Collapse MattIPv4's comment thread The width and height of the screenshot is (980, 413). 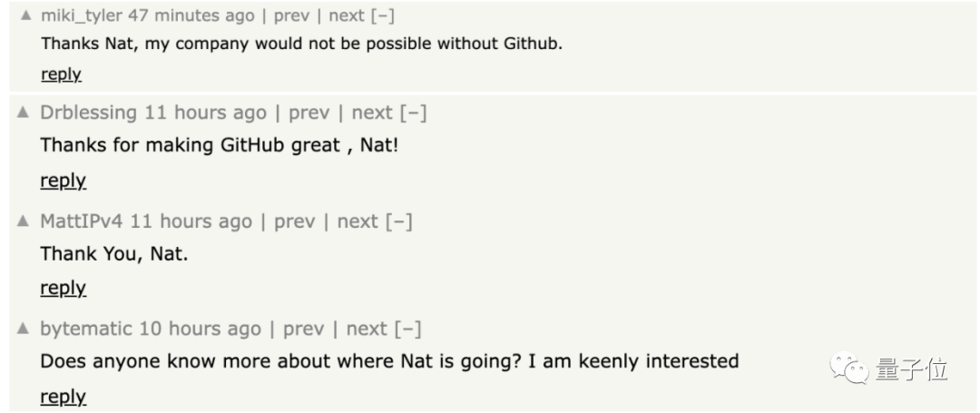click(x=398, y=221)
